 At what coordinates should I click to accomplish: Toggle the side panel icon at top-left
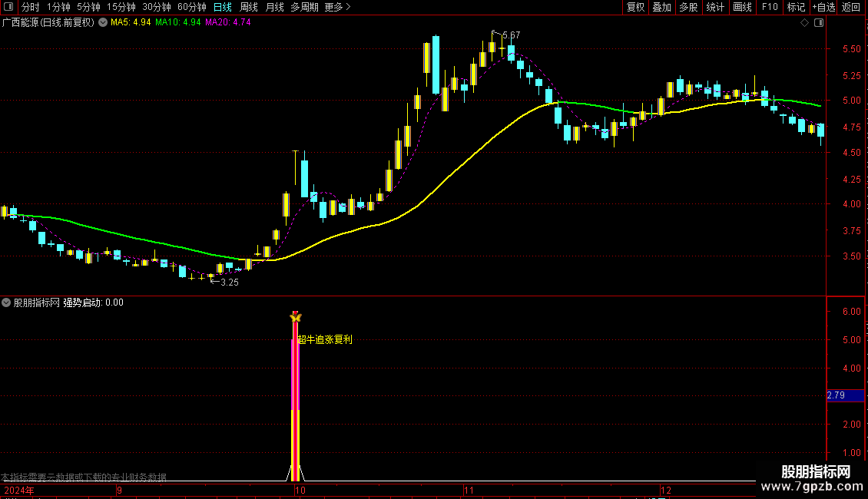pyautogui.click(x=9, y=7)
